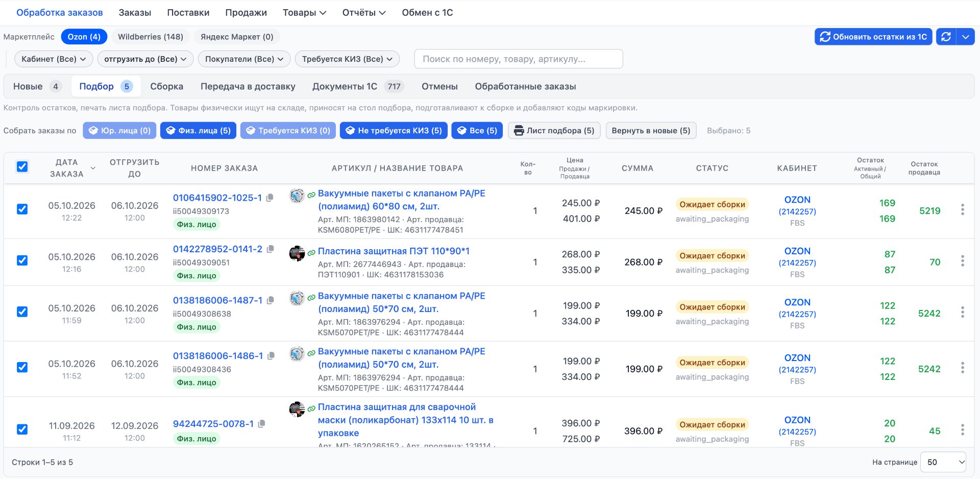Click Обновить остатки из 1С button
The height and width of the screenshot is (479, 980).
[873, 37]
